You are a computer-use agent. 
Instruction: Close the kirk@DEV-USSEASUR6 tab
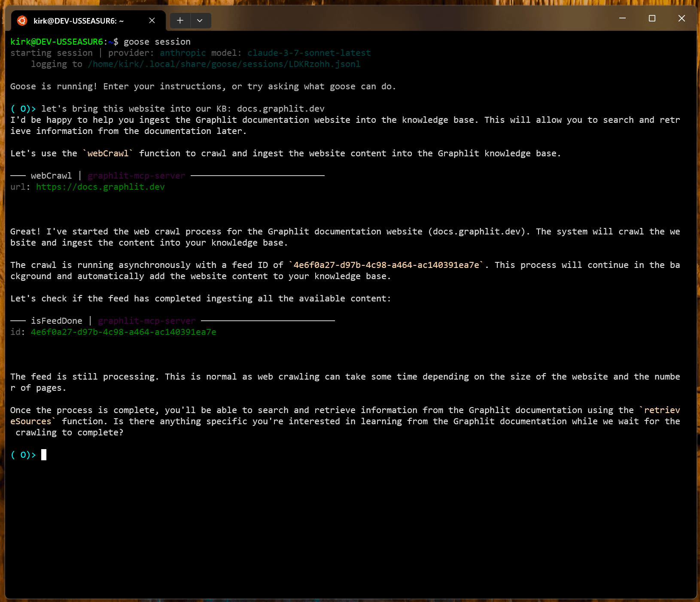click(x=152, y=21)
